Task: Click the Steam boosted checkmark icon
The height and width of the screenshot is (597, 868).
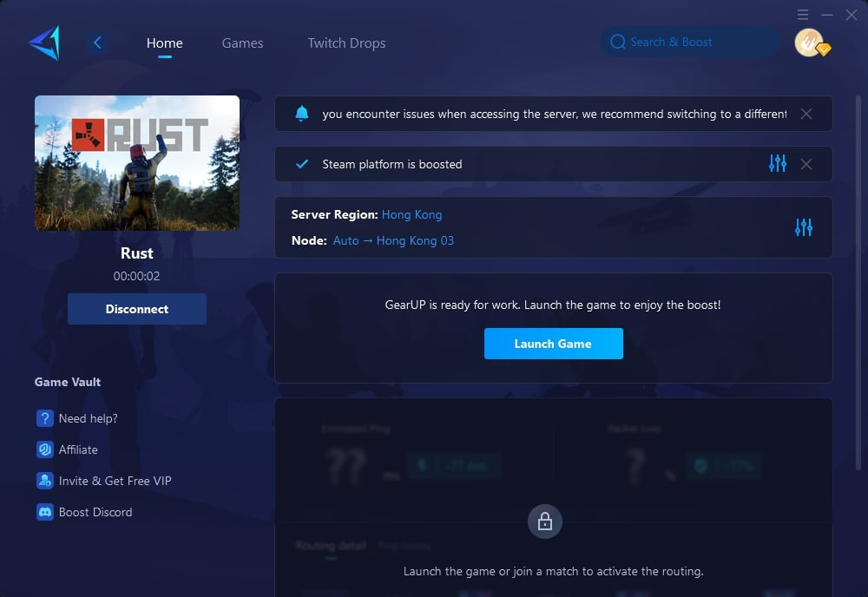Action: (x=302, y=164)
